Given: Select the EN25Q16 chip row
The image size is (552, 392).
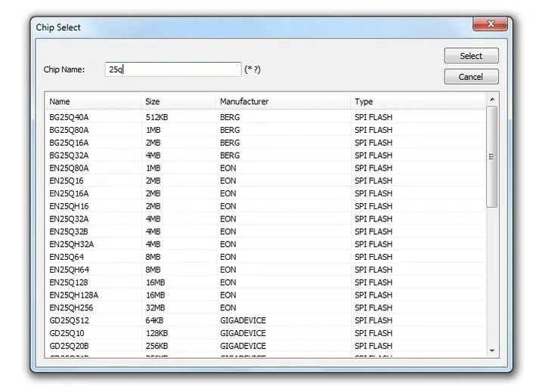Looking at the screenshot, I should coord(265,181).
